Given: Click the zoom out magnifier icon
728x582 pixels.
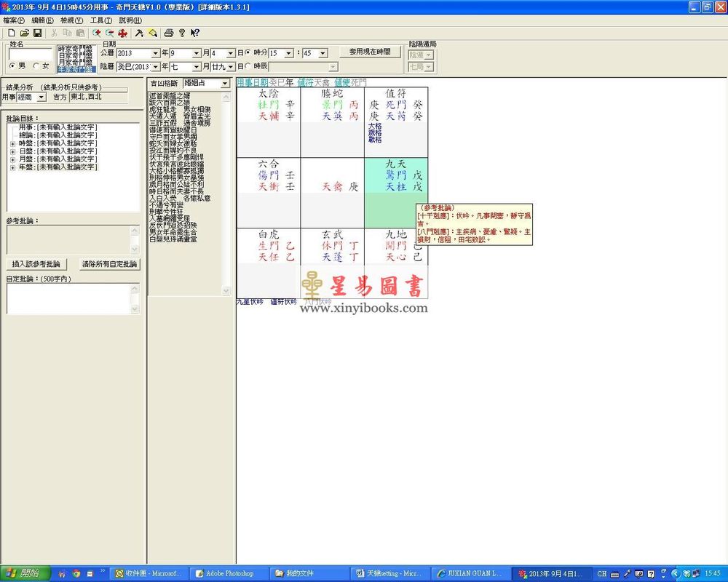Looking at the screenshot, I should [x=110, y=33].
